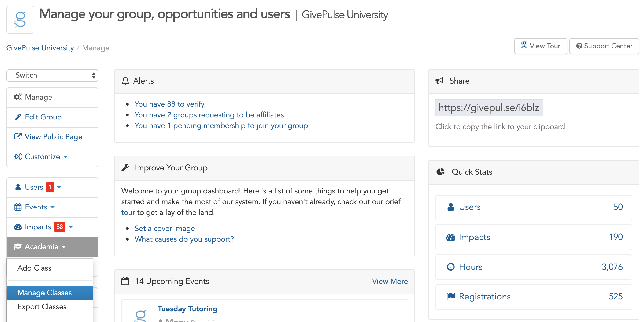Screen dimensions: 644x322
Task: Open groups requesting to be affiliates alert
Action: 209,115
